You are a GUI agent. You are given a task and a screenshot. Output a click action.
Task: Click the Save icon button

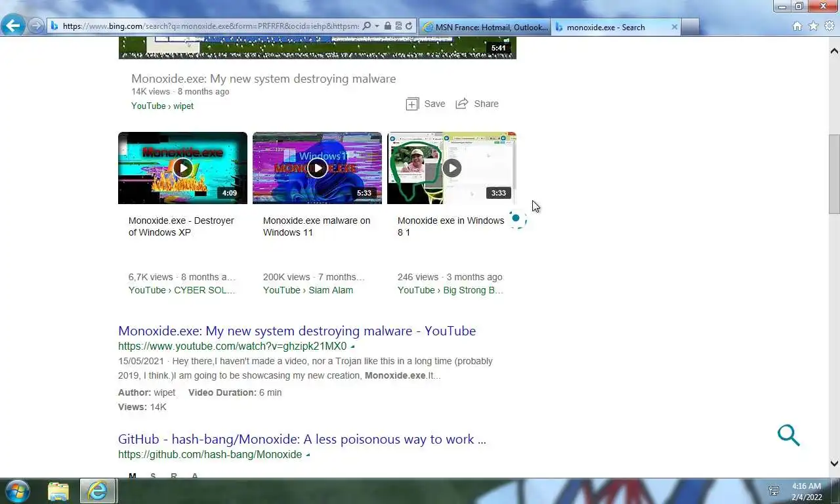(425, 104)
